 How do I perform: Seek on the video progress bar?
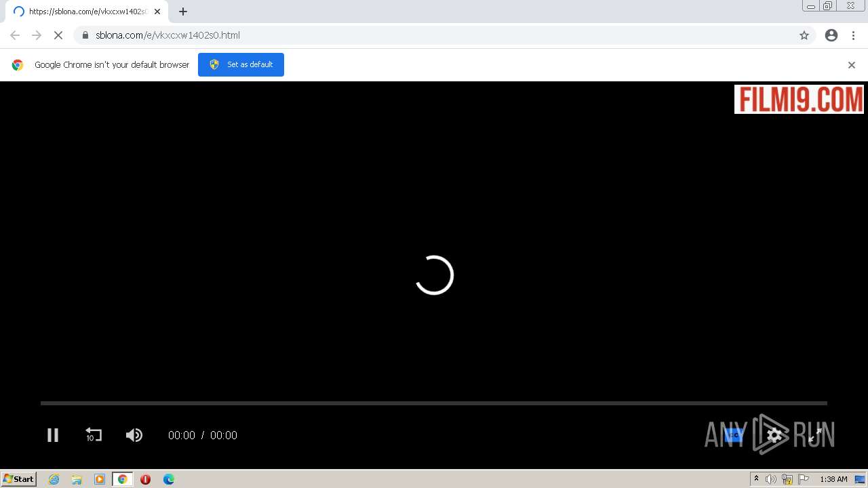[x=434, y=403]
